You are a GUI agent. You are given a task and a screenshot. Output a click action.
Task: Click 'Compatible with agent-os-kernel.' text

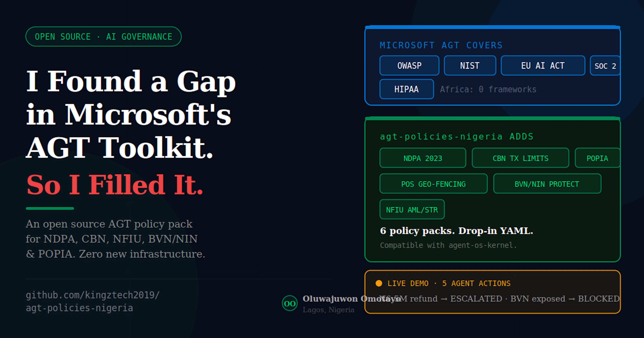[448, 245]
